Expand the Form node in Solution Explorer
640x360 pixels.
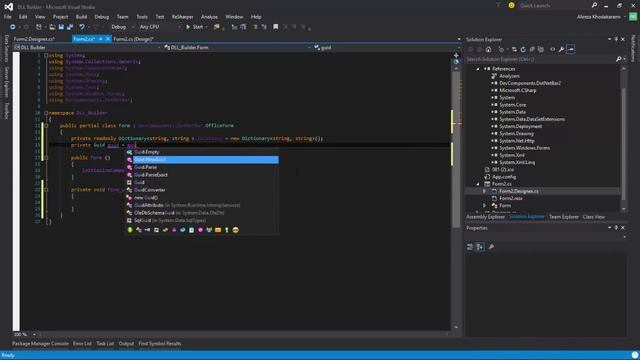pos(484,206)
